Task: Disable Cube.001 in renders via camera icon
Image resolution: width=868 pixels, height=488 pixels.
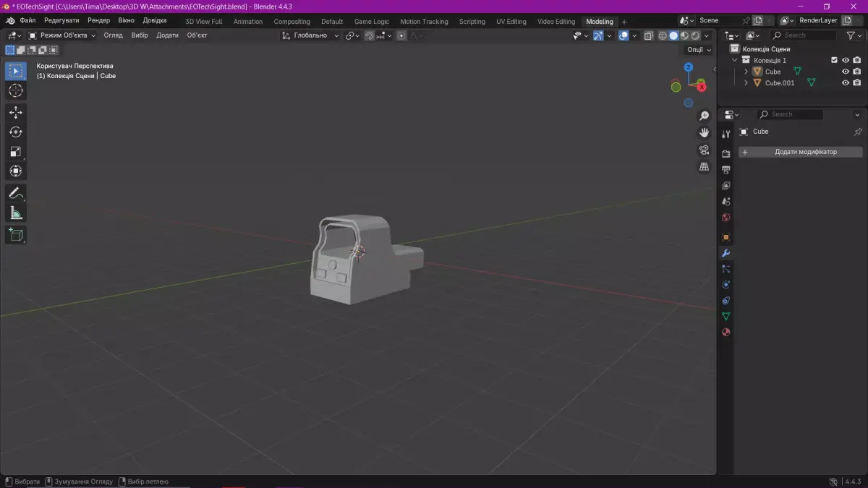Action: 857,83
